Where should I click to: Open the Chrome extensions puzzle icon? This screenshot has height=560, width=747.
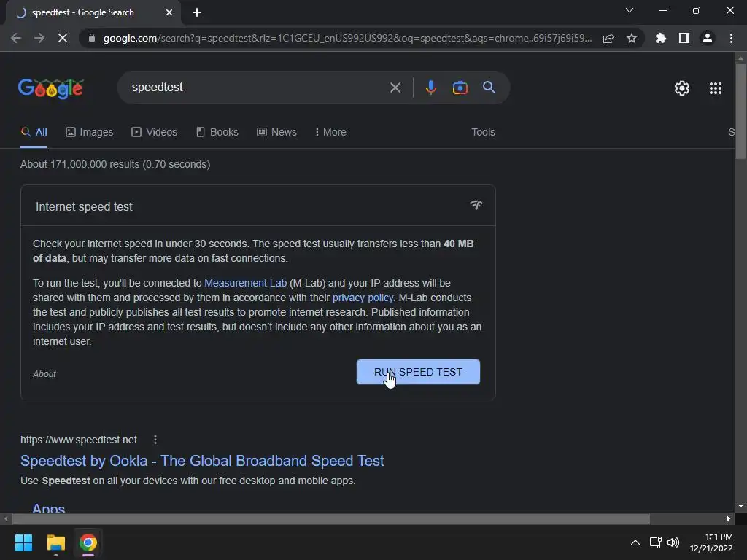click(x=661, y=38)
